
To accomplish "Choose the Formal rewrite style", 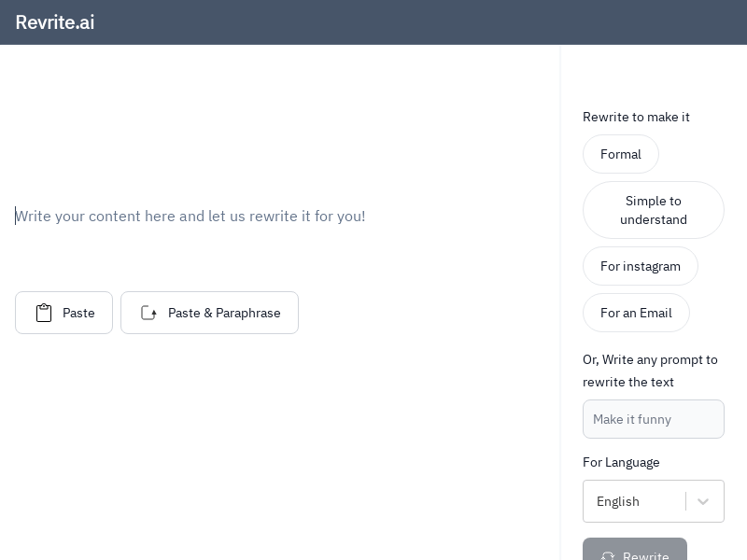I will click(621, 154).
